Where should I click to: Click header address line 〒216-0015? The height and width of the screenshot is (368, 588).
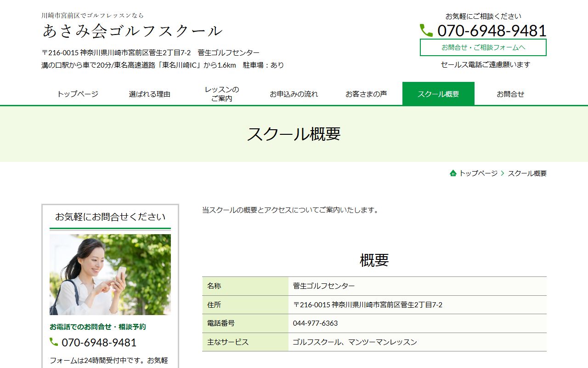151,53
